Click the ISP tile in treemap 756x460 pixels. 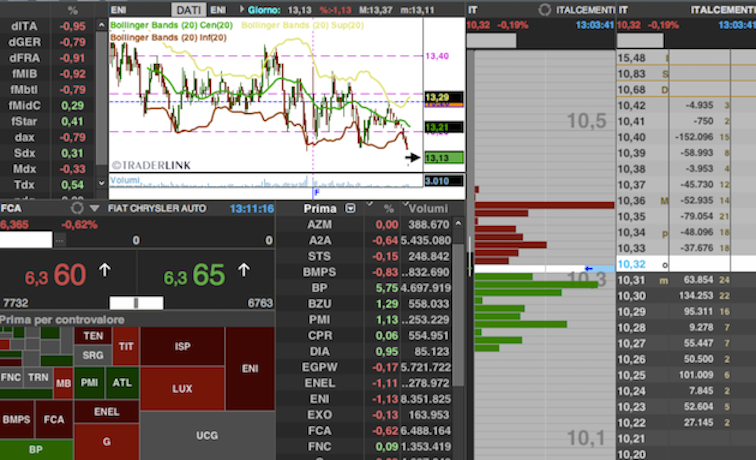pyautogui.click(x=182, y=346)
